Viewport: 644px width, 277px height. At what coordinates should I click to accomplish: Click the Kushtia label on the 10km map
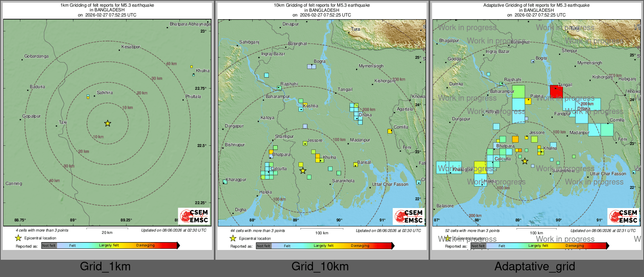pos(311,106)
